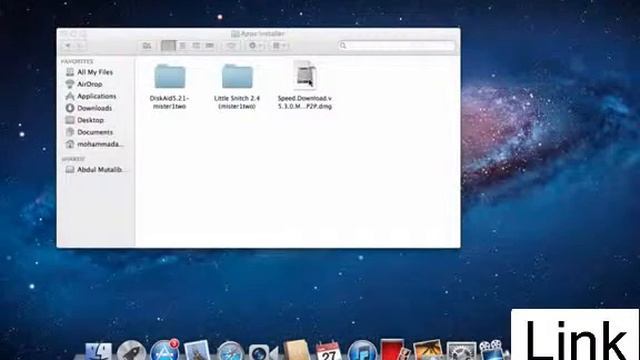
Task: Open Downloads in the sidebar
Action: click(94, 108)
